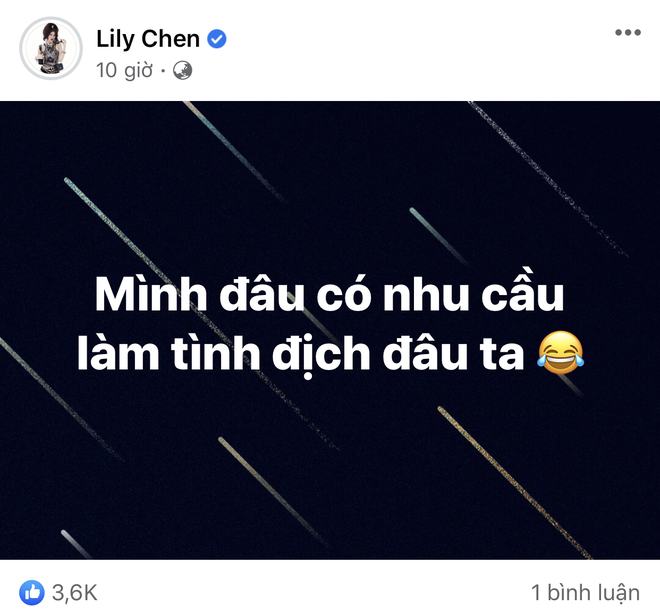Click the text line "làm tình địch đâu ta"
Image resolution: width=660 pixels, height=614 pixels.
300,353
